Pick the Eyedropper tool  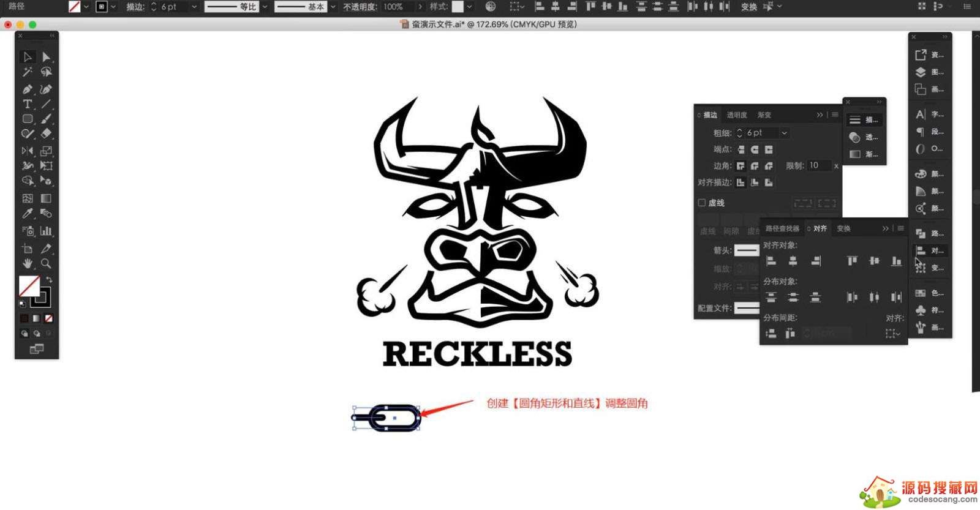point(27,214)
